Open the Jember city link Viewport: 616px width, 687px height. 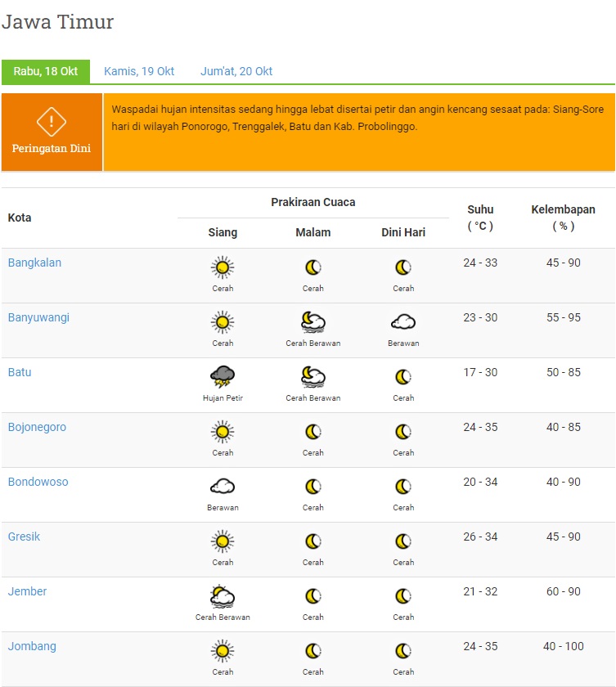click(27, 591)
